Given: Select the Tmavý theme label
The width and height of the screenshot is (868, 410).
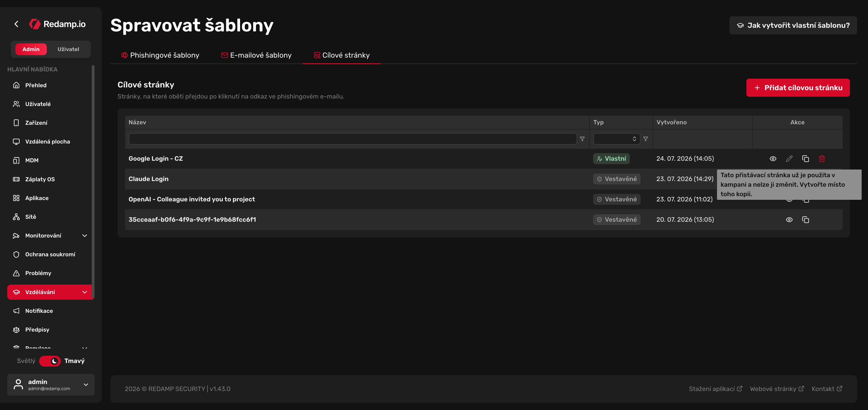Looking at the screenshot, I should coord(74,361).
